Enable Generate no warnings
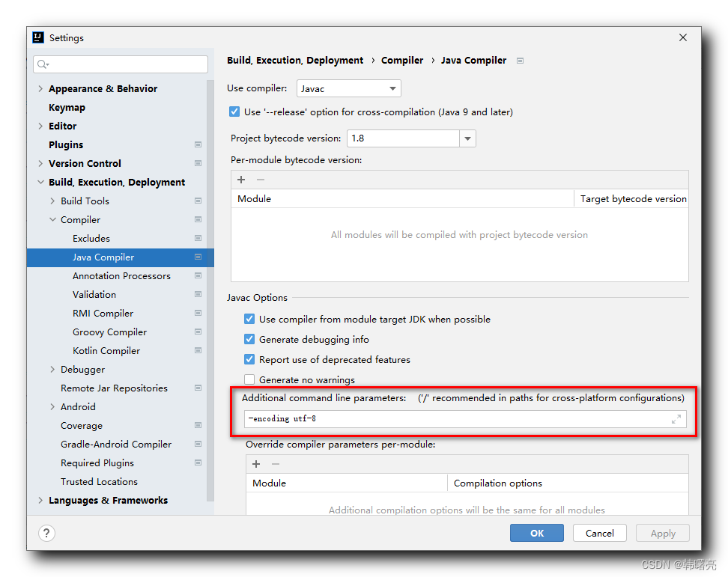This screenshot has width=728, height=577. click(249, 380)
